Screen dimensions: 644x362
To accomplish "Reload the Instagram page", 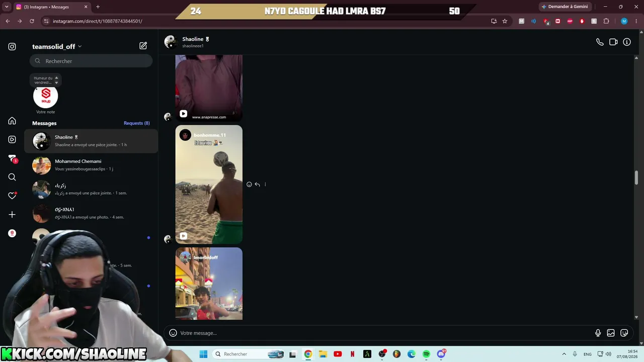I will 32,21.
